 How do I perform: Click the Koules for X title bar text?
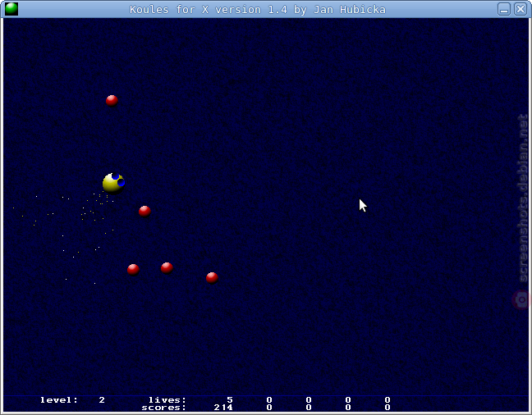[x=258, y=10]
